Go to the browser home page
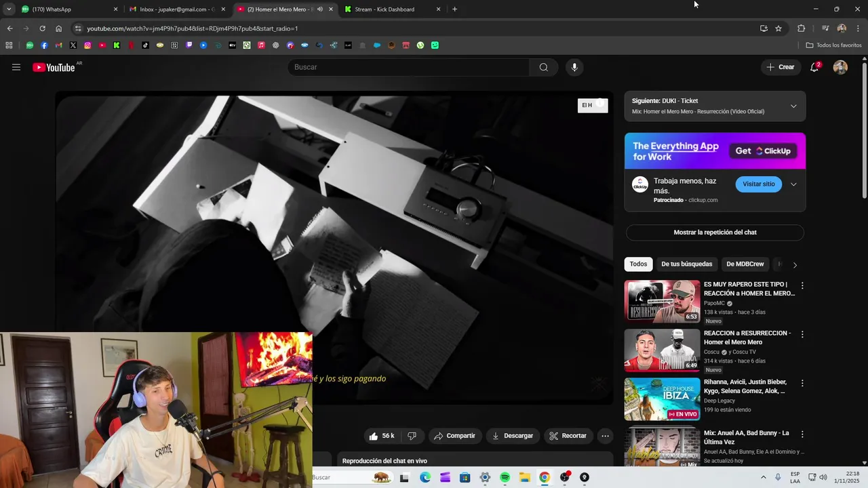The image size is (868, 488). point(59,28)
